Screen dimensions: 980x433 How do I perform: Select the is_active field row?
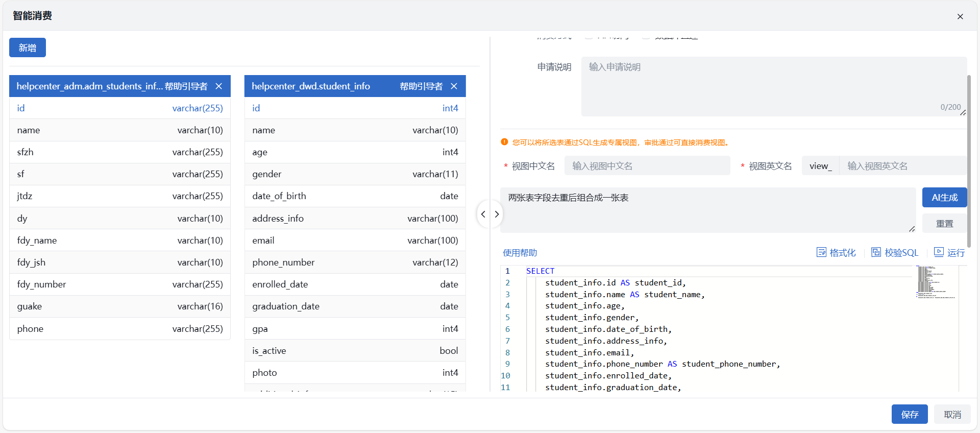pyautogui.click(x=355, y=351)
